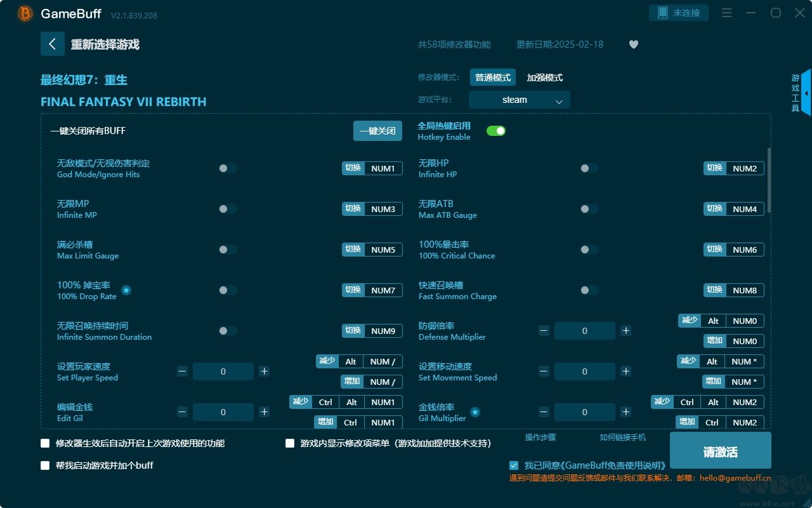Click the cheat list vertical scrollbar
This screenshot has width=812, height=508.
(769, 180)
